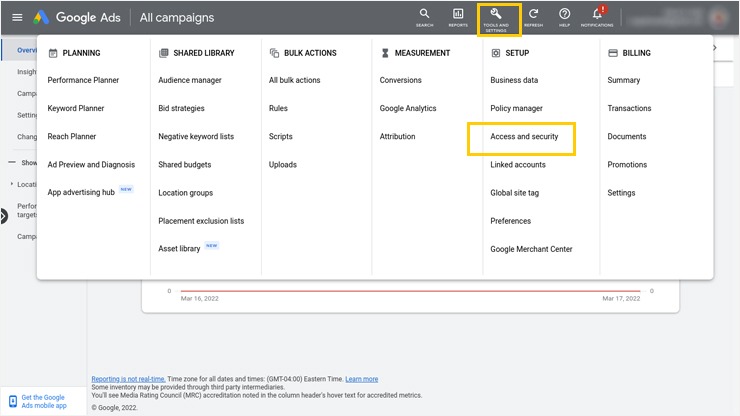This screenshot has width=740, height=416.
Task: Open Shared budgets
Action: point(185,164)
